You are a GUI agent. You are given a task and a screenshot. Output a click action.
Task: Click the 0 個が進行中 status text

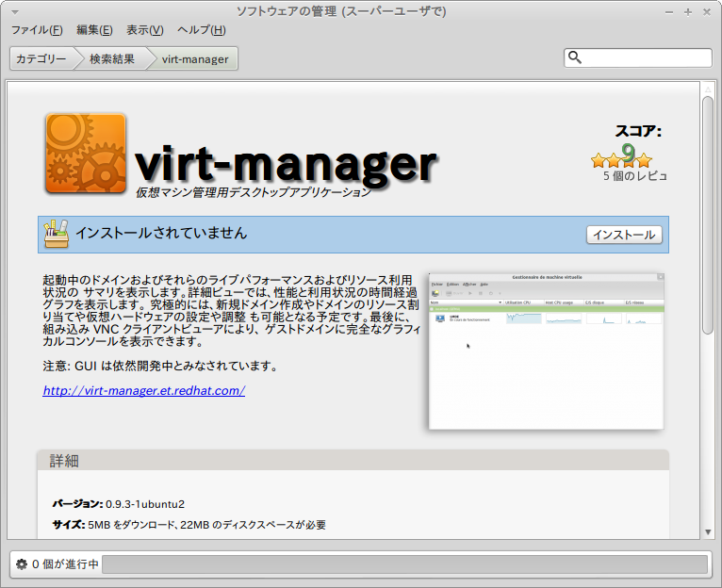point(65,564)
